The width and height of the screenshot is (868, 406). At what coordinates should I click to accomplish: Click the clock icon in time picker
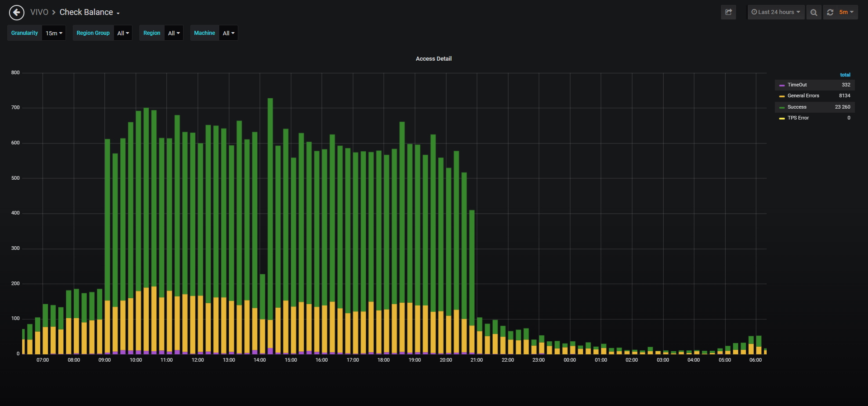[x=754, y=12]
